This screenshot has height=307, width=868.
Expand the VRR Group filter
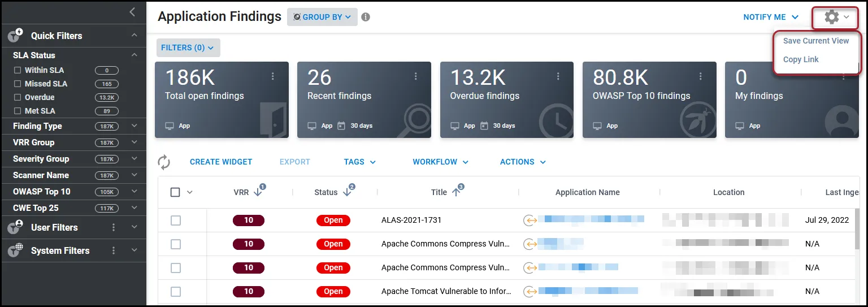[x=134, y=142]
